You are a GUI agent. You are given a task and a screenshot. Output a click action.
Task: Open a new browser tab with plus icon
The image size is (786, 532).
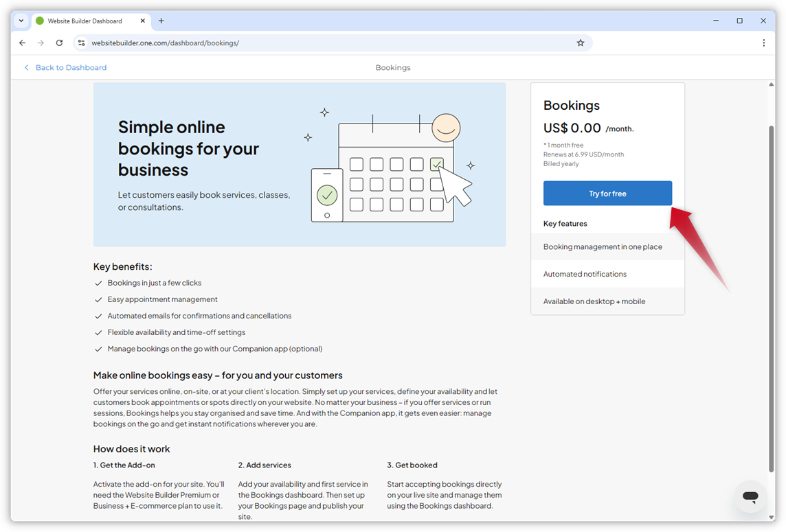pos(161,21)
